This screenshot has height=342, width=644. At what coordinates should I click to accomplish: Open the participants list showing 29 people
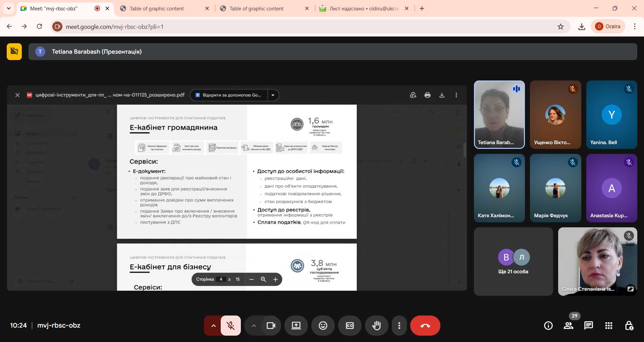[x=568, y=325]
